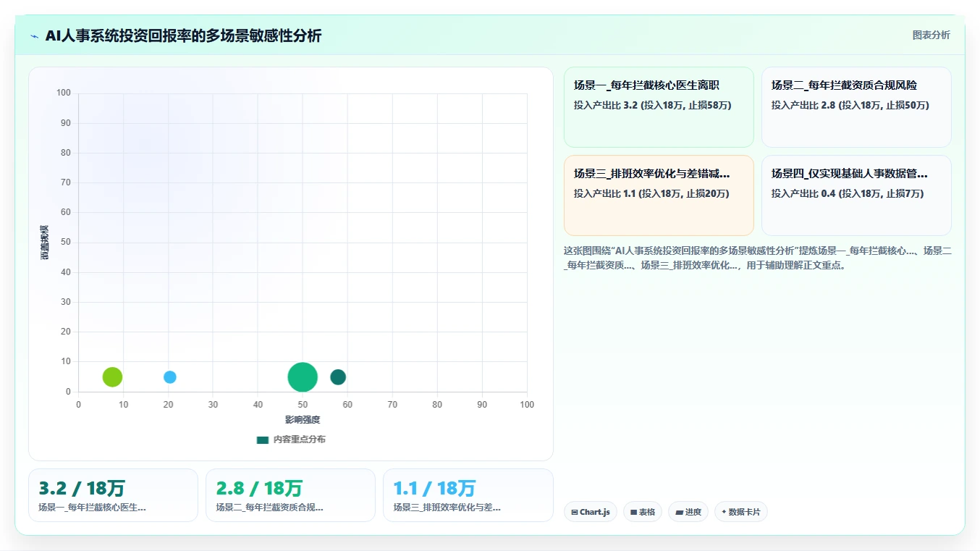Open card 场景一_每年拦截核心医生离职
The width and height of the screenshot is (980, 551).
[659, 107]
